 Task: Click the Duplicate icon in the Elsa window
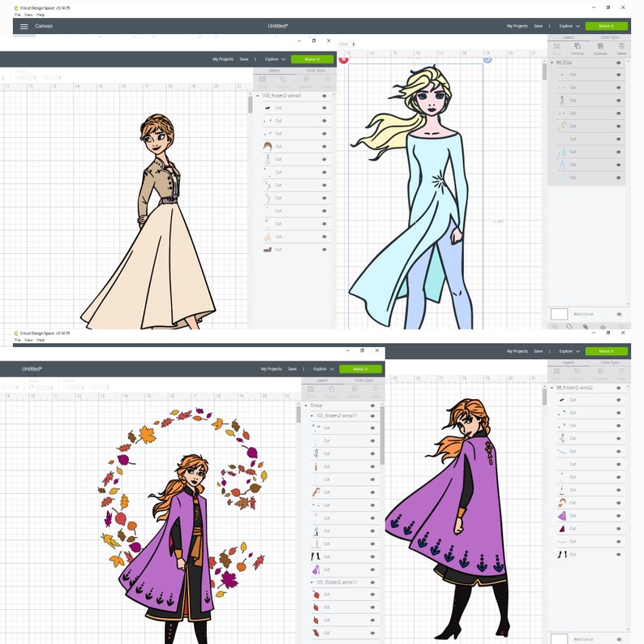[600, 48]
